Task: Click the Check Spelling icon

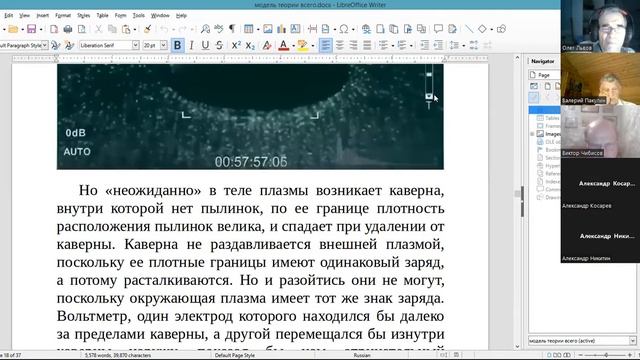Action: pos(219,29)
